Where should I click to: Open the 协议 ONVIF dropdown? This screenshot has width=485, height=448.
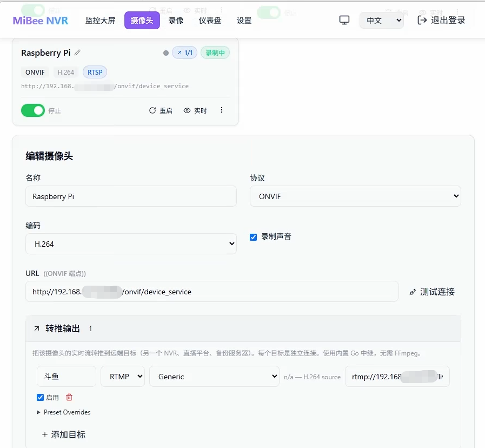[x=355, y=196]
